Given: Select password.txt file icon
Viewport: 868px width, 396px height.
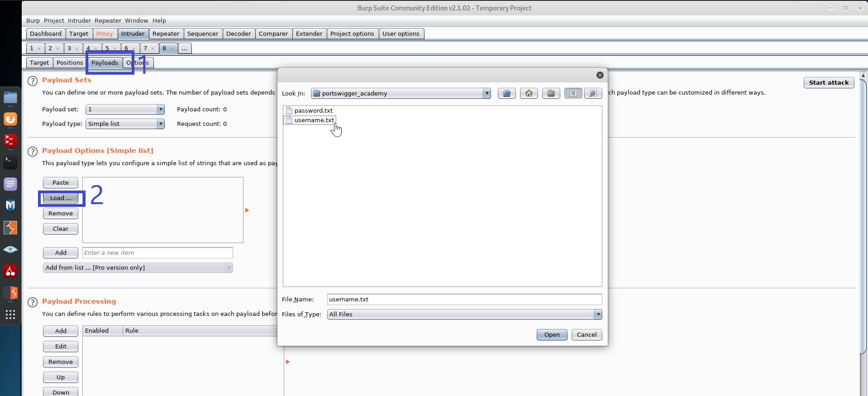Looking at the screenshot, I should pyautogui.click(x=289, y=110).
